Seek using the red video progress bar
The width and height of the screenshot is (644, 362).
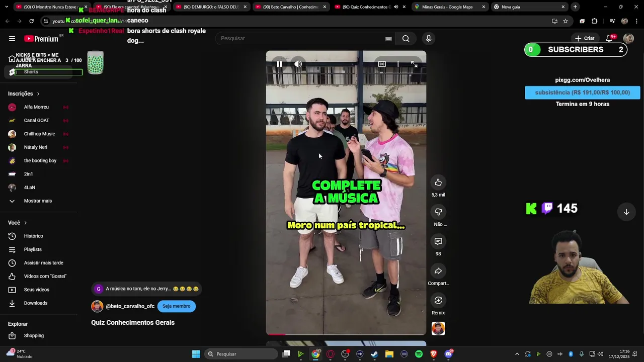coord(346,334)
